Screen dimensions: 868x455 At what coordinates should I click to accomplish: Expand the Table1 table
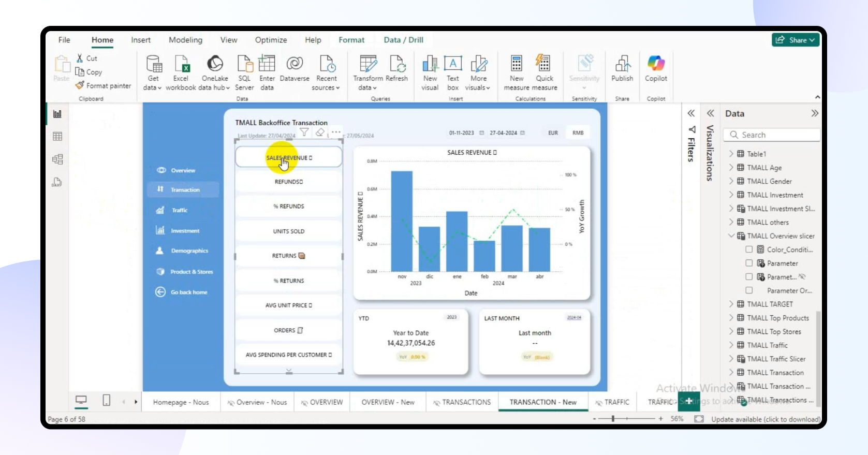(731, 154)
